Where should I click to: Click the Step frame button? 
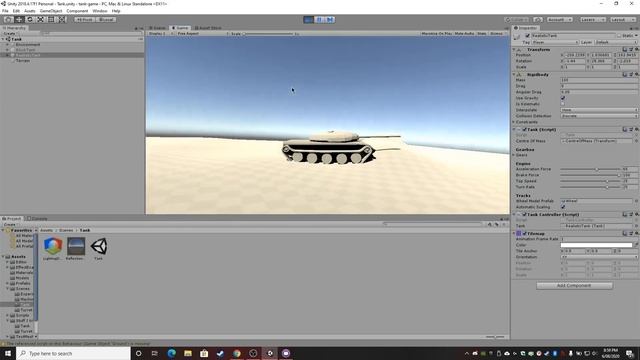330,20
